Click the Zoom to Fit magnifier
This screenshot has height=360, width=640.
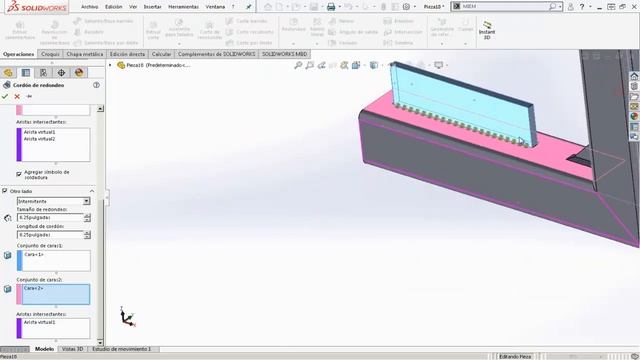pyautogui.click(x=298, y=65)
